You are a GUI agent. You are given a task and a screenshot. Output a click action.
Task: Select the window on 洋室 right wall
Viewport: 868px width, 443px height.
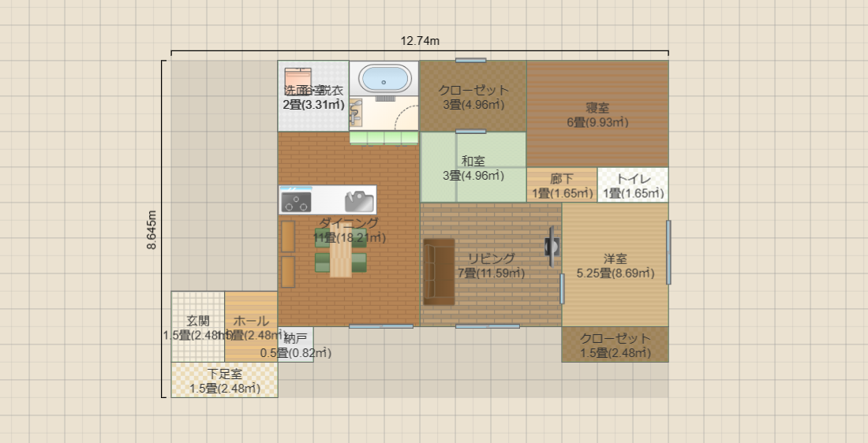tap(668, 252)
